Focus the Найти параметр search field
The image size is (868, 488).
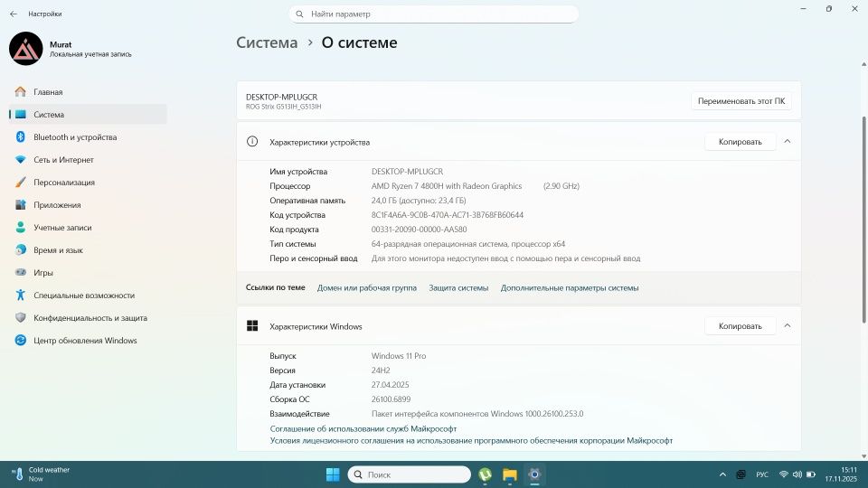click(433, 14)
